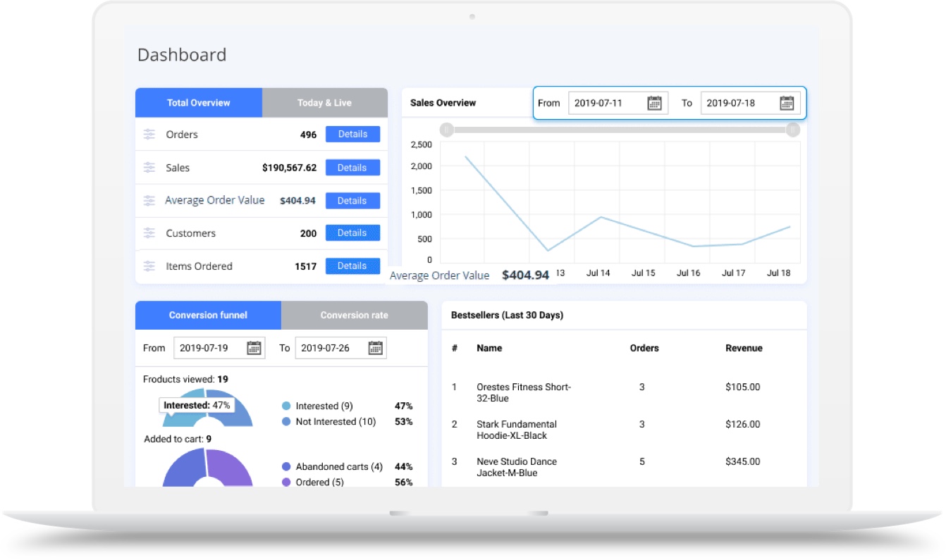Click the Interested: 47% chart tooltip
The height and width of the screenshot is (560, 946).
click(x=197, y=406)
